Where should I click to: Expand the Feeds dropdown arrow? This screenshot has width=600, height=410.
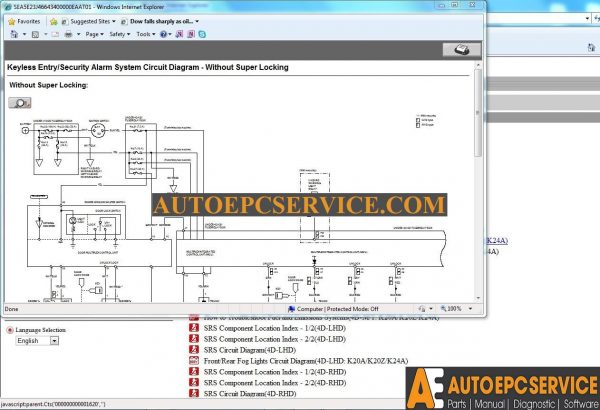coord(46,34)
